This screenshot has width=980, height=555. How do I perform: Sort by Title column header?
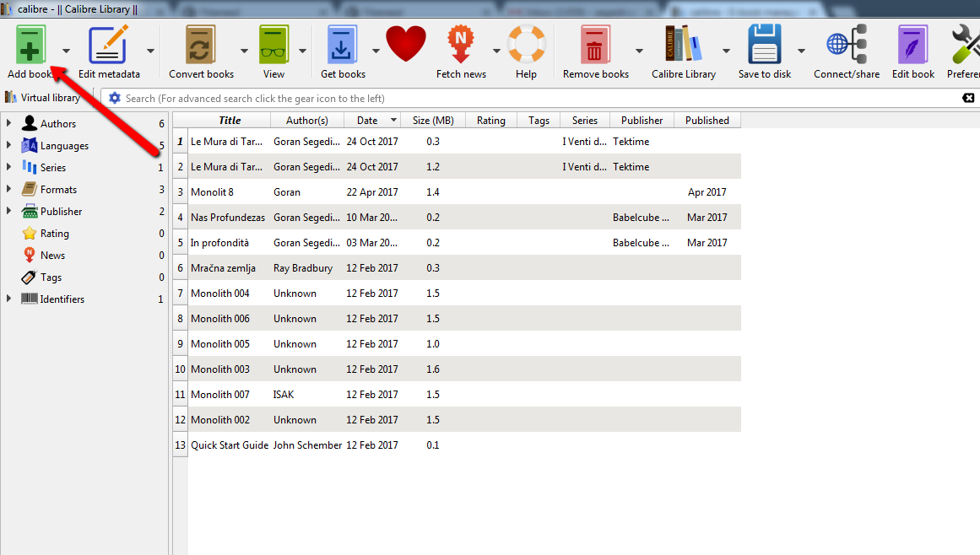coord(230,121)
